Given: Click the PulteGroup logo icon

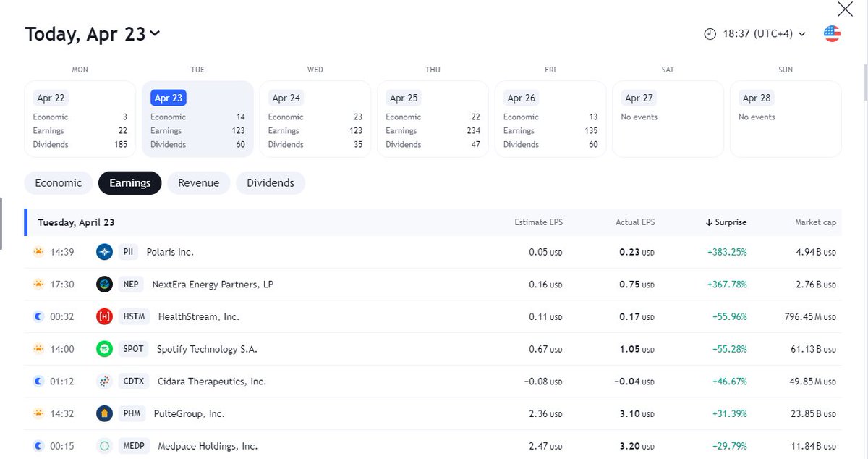Looking at the screenshot, I should tap(104, 414).
